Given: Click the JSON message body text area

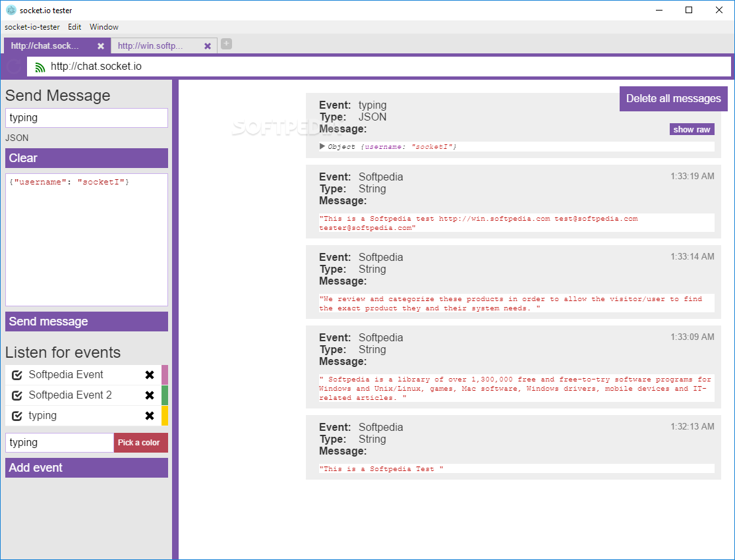Looking at the screenshot, I should pos(87,240).
